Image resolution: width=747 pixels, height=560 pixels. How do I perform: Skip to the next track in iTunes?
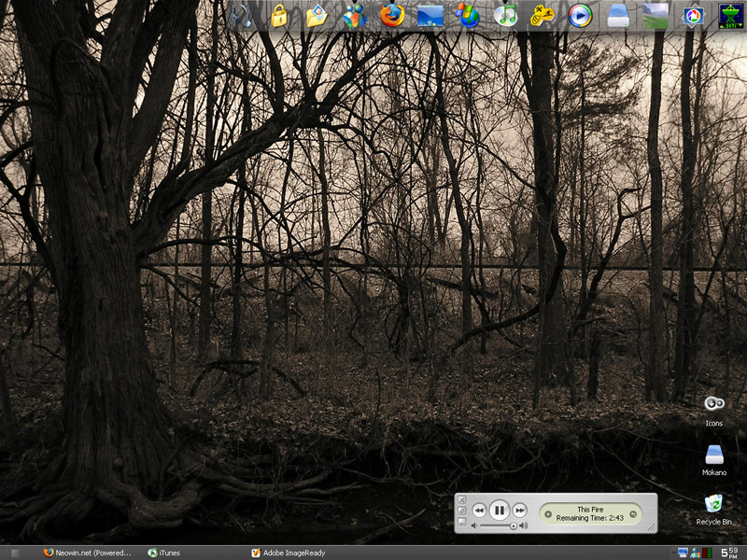tap(520, 510)
